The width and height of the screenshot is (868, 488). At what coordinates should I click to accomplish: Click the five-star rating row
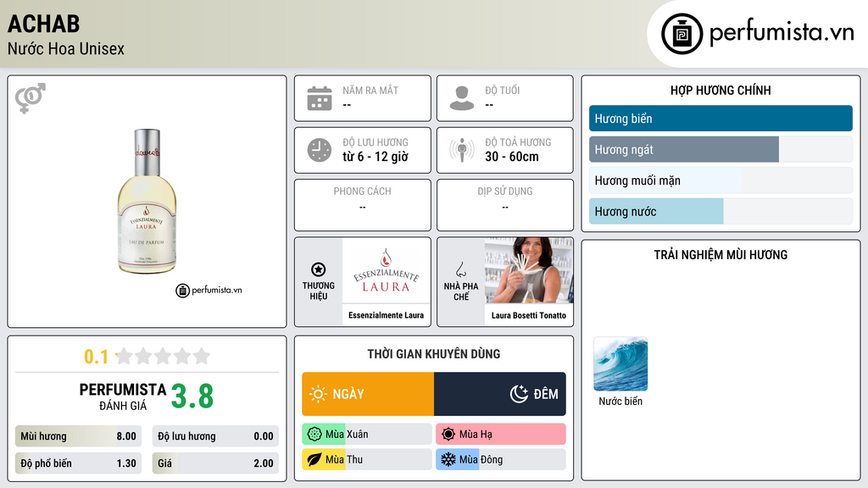click(x=163, y=357)
